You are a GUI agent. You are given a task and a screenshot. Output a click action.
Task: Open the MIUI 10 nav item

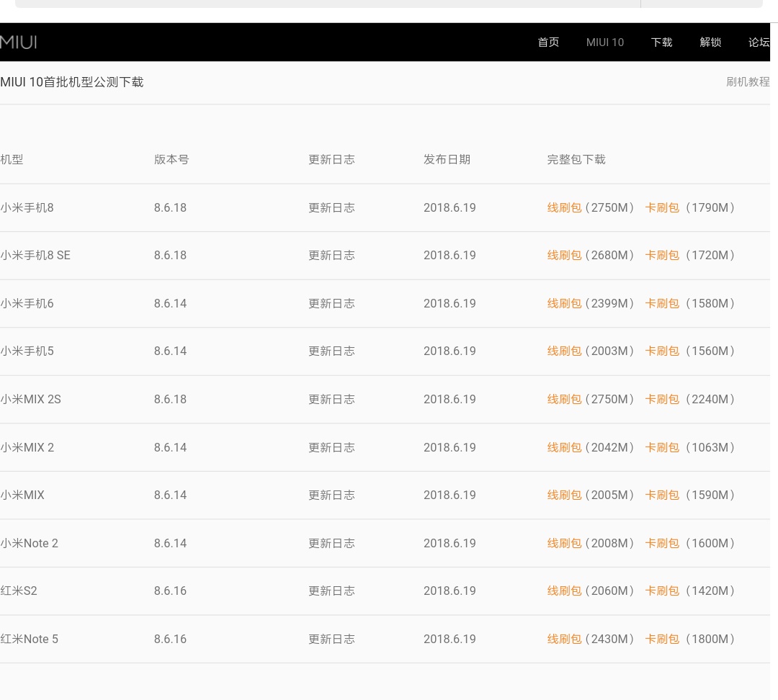tap(605, 42)
